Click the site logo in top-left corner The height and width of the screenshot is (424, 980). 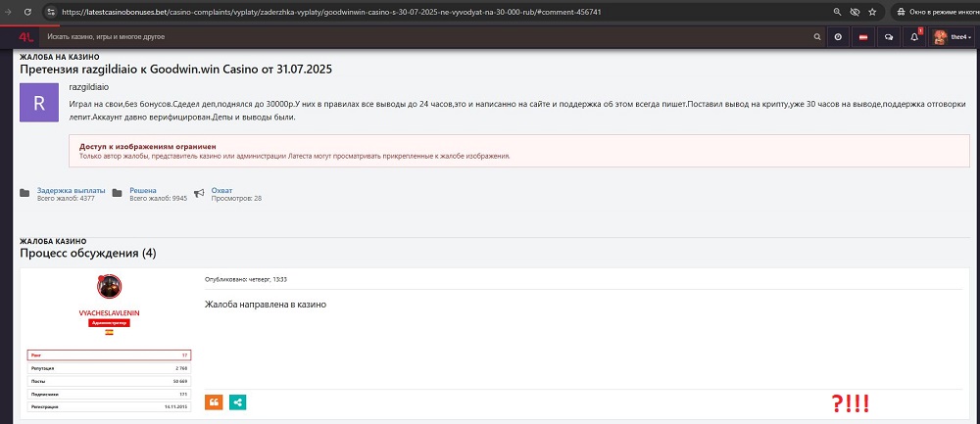[26, 36]
